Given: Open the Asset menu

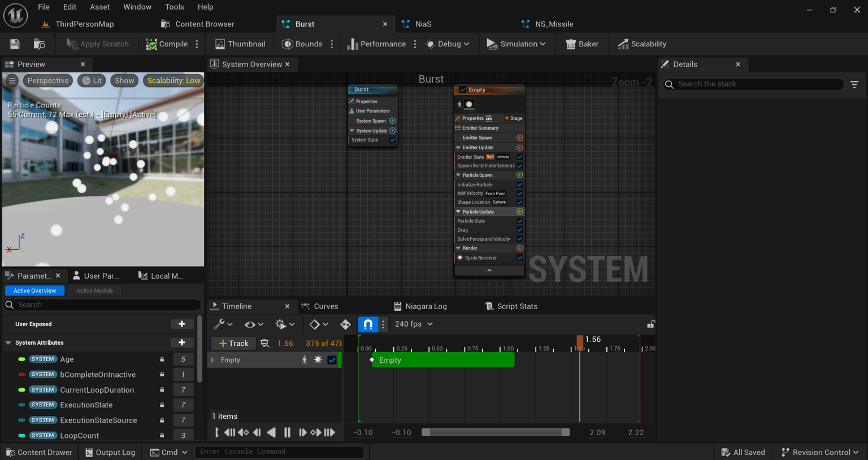Looking at the screenshot, I should pos(100,7).
